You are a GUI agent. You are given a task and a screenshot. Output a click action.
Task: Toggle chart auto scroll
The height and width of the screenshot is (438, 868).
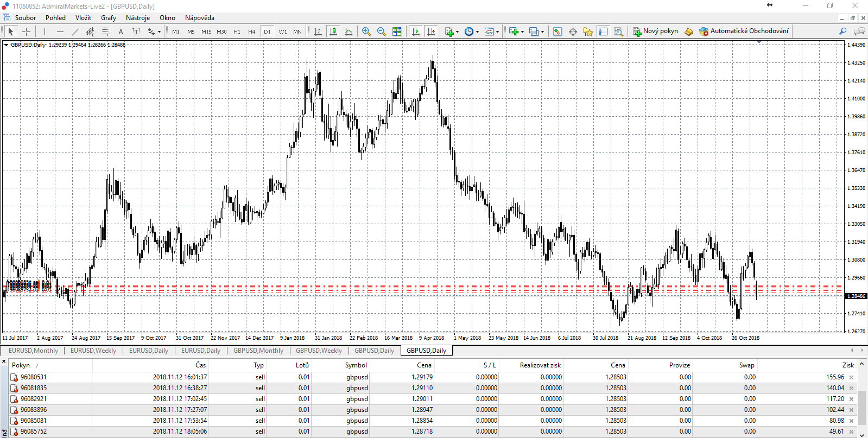pos(416,31)
